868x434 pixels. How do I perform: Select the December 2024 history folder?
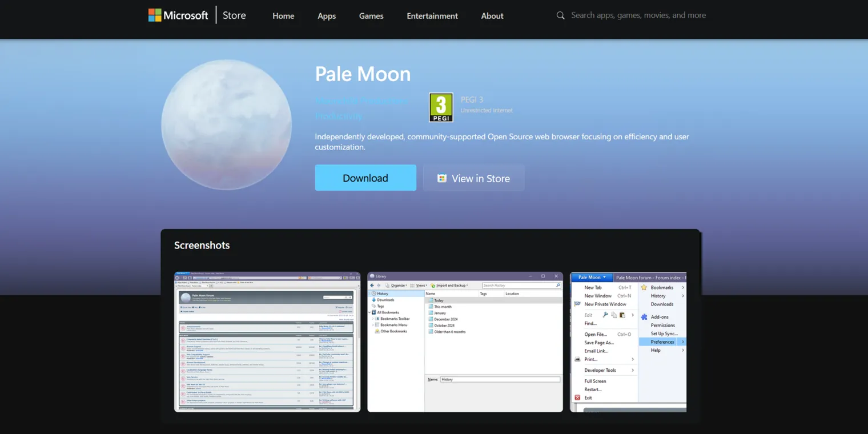[x=446, y=319]
